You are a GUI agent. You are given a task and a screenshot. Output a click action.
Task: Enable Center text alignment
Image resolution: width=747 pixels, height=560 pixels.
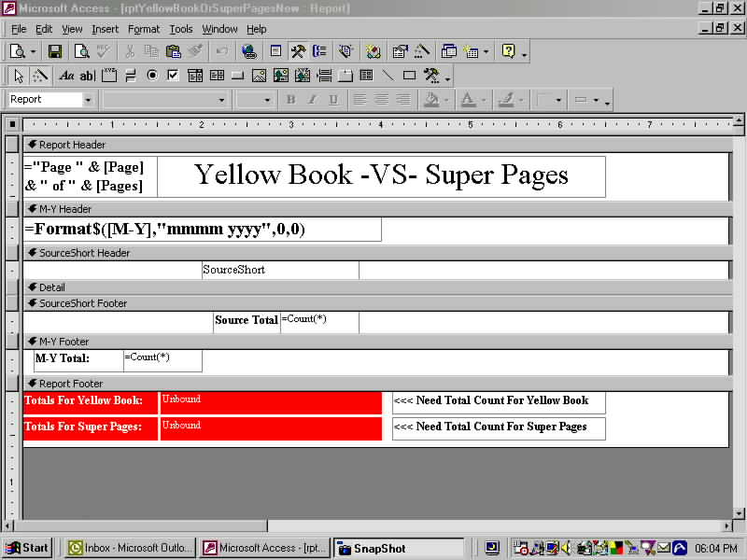tap(382, 100)
